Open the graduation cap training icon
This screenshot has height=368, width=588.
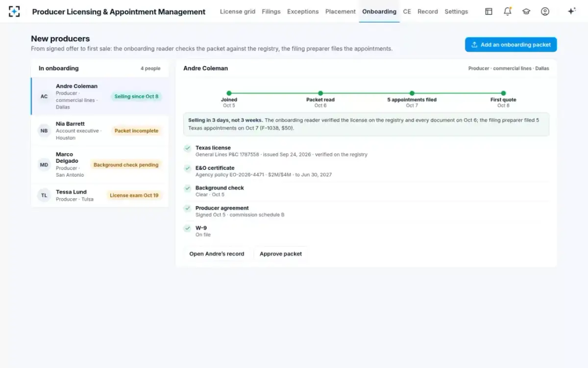(x=526, y=11)
